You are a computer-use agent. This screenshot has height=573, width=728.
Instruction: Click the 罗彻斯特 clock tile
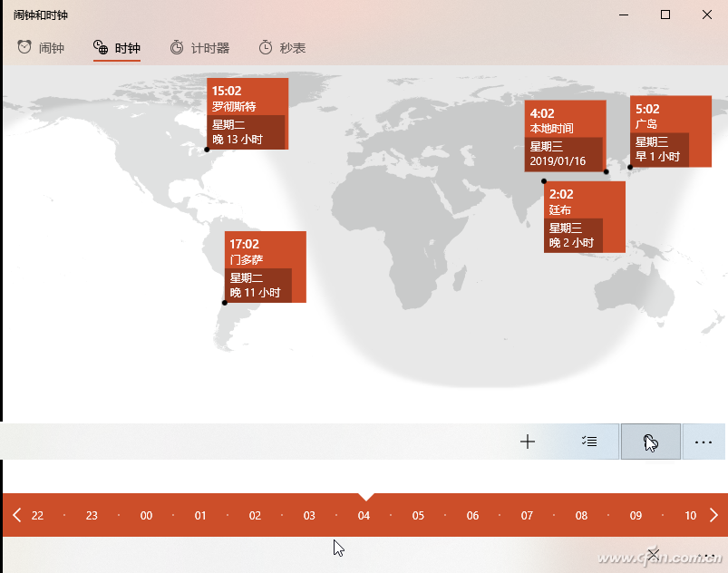coord(248,113)
